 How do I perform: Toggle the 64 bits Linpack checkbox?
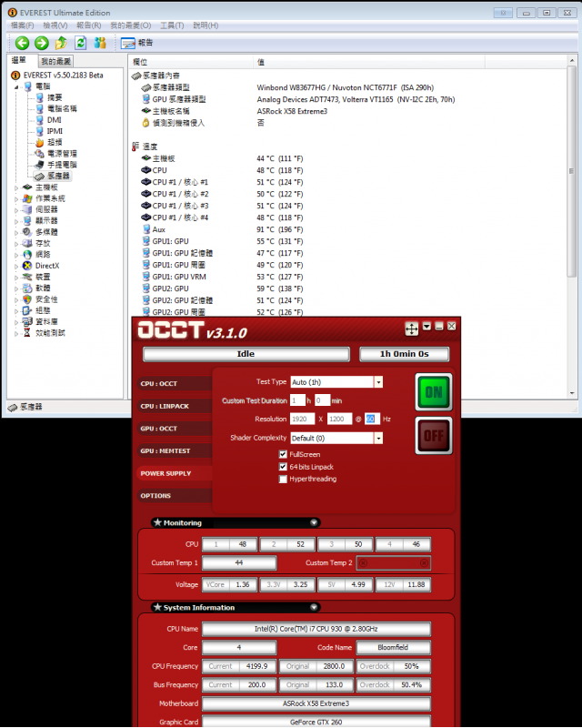click(x=283, y=467)
